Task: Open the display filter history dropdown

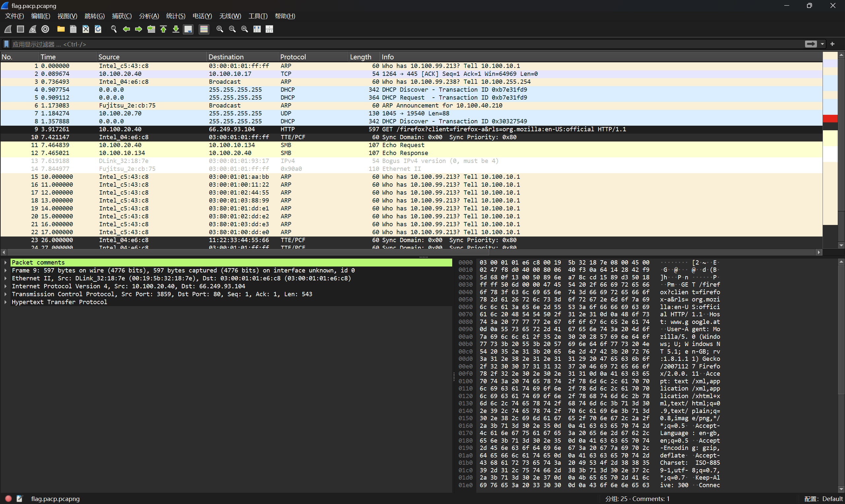Action: coord(822,44)
